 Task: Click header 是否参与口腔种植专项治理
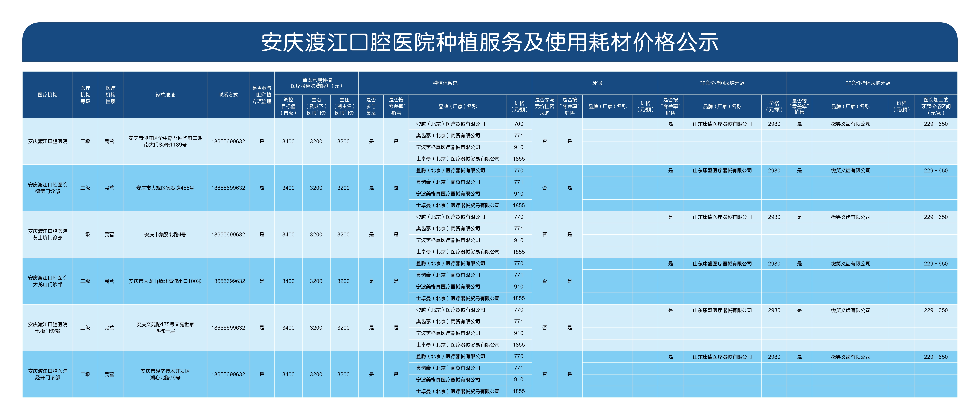(262, 95)
